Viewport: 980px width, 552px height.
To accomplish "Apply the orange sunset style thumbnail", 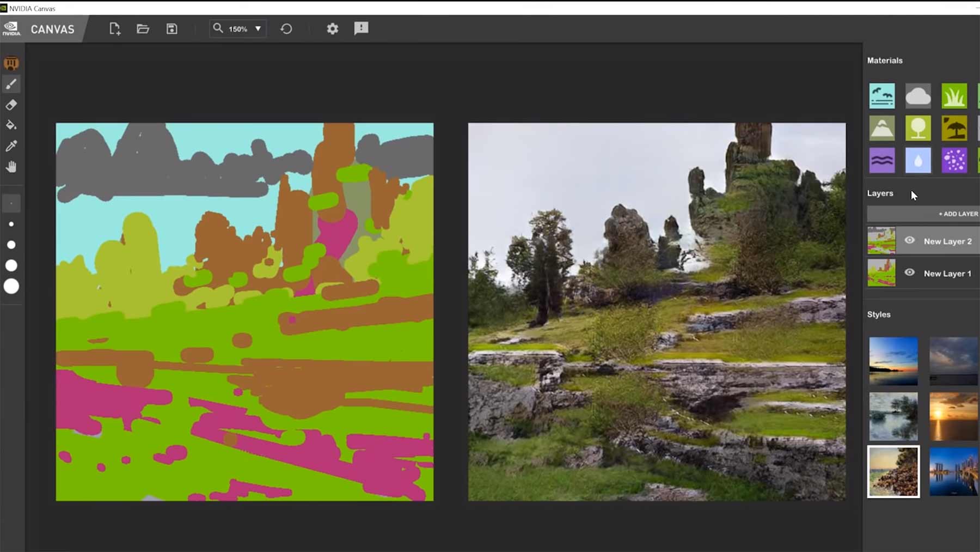I will click(x=953, y=416).
